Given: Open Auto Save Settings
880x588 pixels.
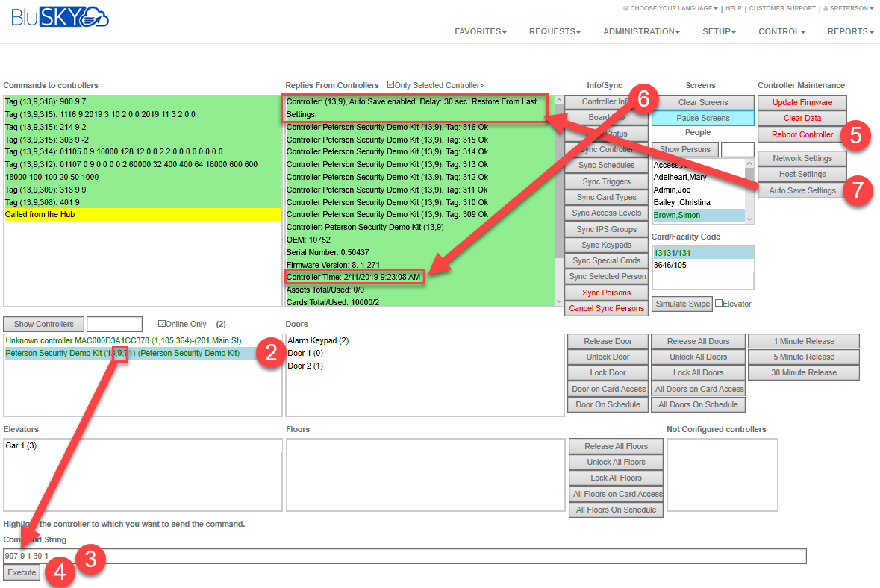Looking at the screenshot, I should click(802, 190).
